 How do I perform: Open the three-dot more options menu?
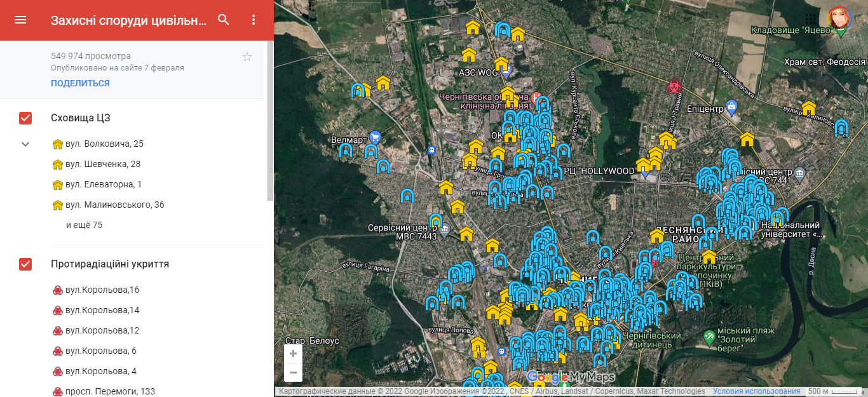click(x=254, y=20)
